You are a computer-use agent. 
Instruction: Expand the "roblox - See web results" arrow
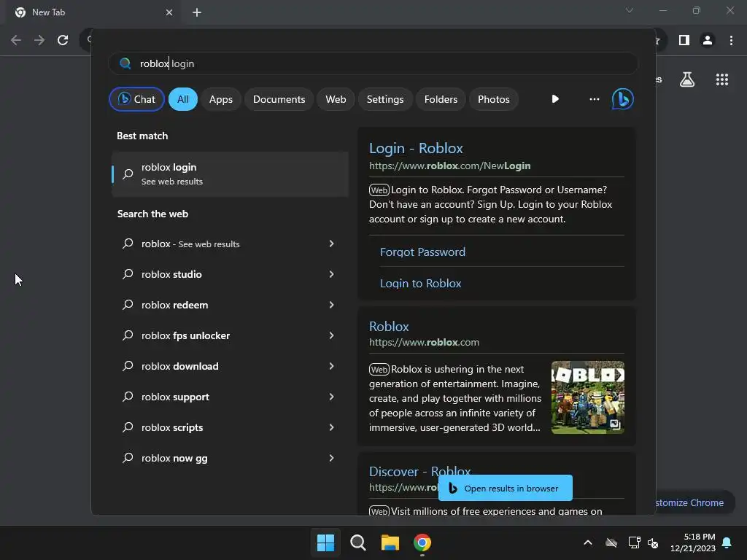332,244
